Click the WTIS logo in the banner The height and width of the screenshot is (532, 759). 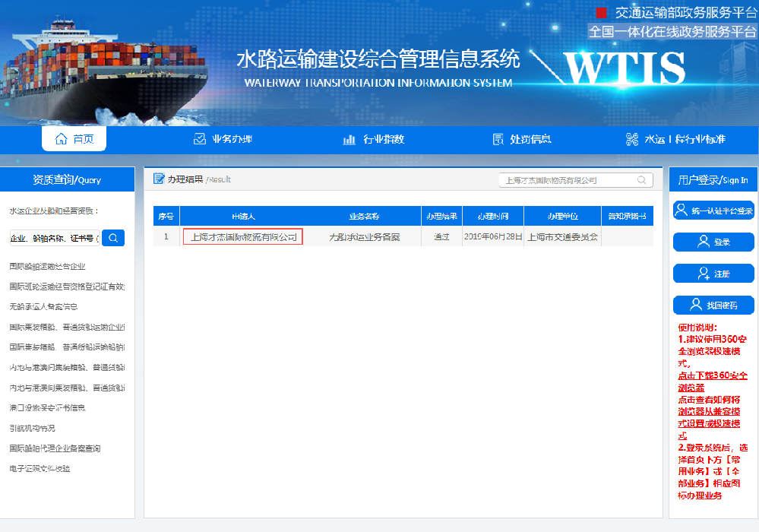pos(625,68)
